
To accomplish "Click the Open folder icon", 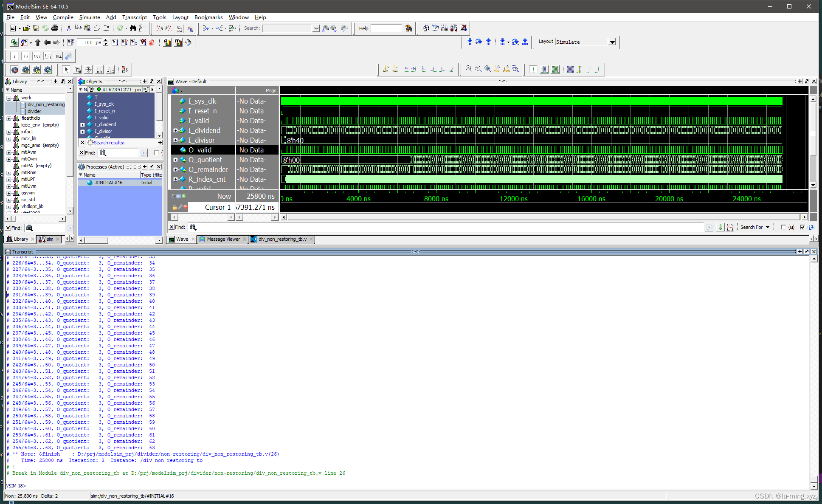I will [x=26, y=28].
